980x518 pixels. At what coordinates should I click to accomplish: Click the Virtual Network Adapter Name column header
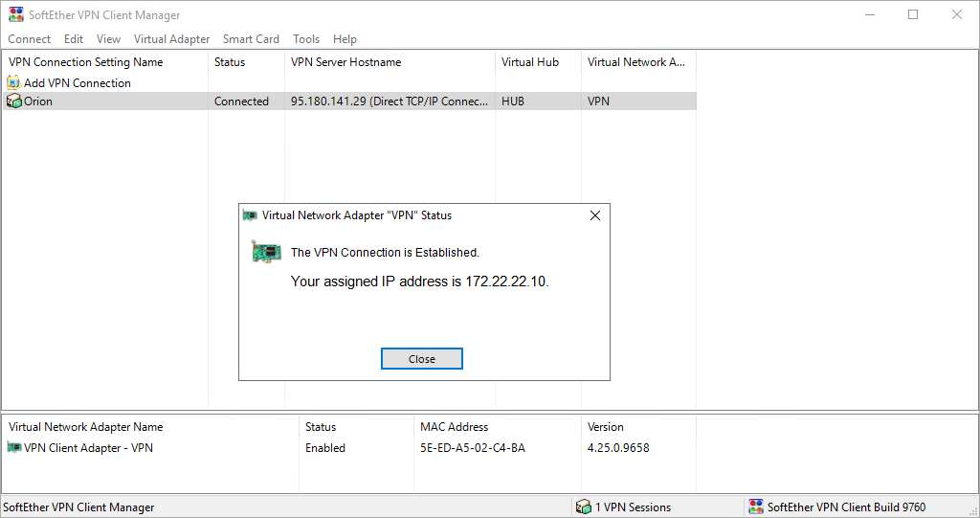(150, 427)
